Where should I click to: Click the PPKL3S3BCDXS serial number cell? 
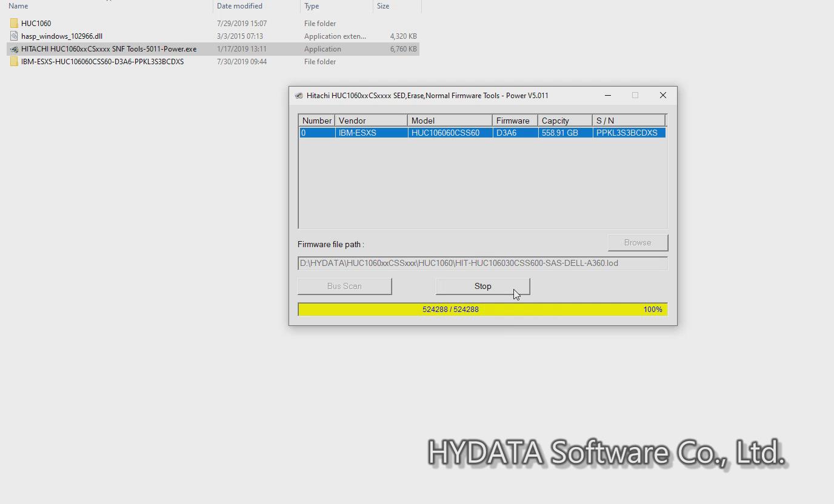click(x=629, y=133)
